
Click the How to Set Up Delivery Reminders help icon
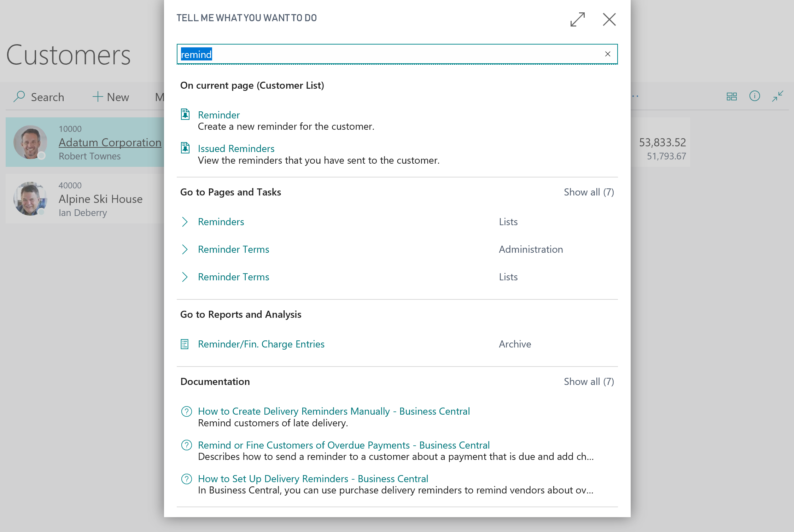[187, 479]
